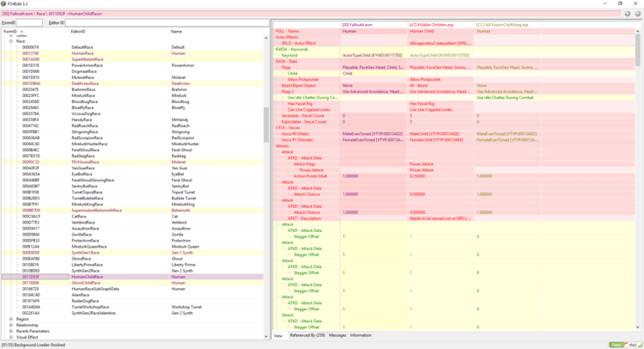Open the Information tab

click(x=361, y=335)
